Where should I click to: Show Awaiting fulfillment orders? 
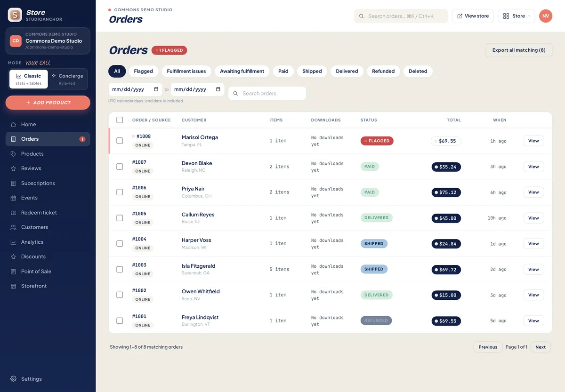242,72
